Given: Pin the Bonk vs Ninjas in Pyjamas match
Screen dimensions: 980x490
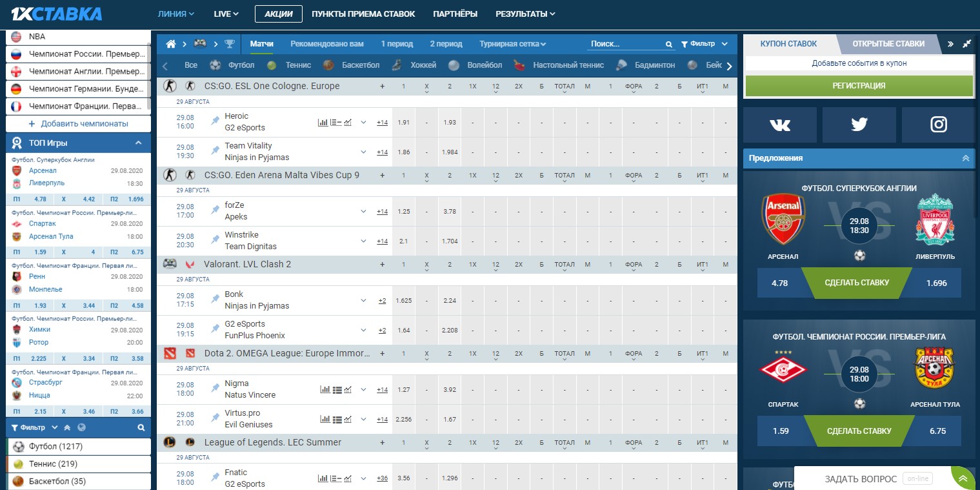Looking at the screenshot, I should point(215,300).
